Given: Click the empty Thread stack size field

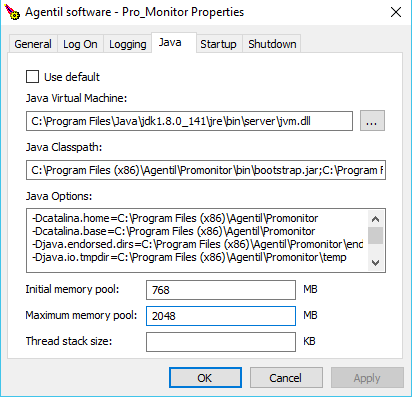Looking at the screenshot, I should pyautogui.click(x=221, y=342).
